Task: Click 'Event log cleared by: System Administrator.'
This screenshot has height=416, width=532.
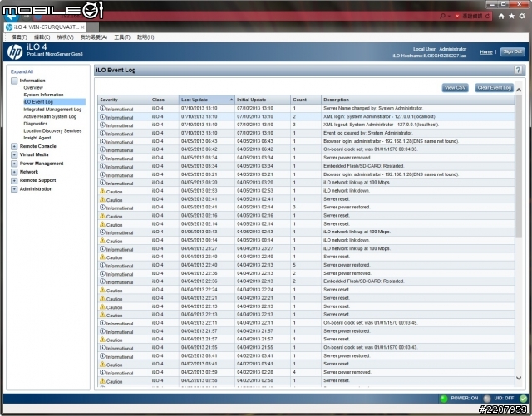Action: (x=368, y=133)
